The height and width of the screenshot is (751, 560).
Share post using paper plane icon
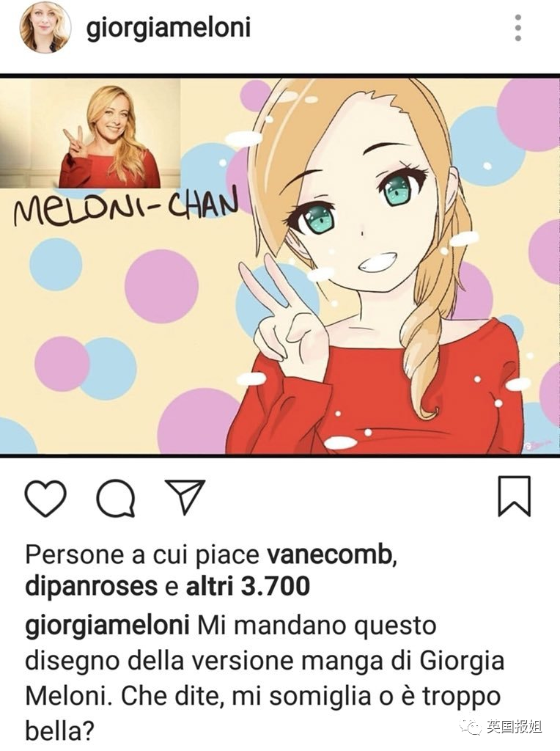coord(185,497)
